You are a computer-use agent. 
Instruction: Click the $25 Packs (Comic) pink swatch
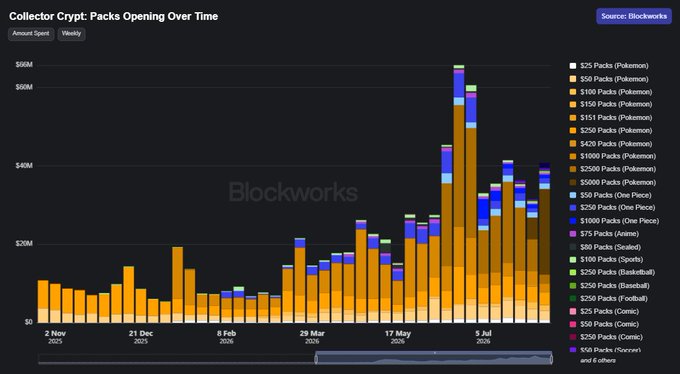coord(573,311)
